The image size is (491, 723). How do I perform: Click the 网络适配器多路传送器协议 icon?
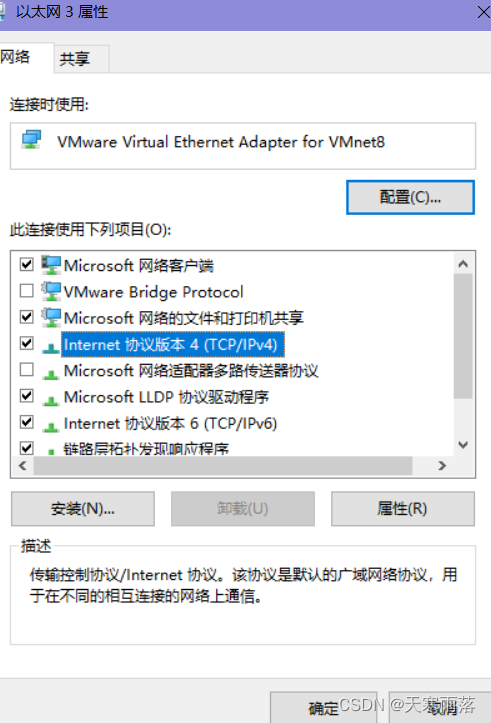(51, 374)
